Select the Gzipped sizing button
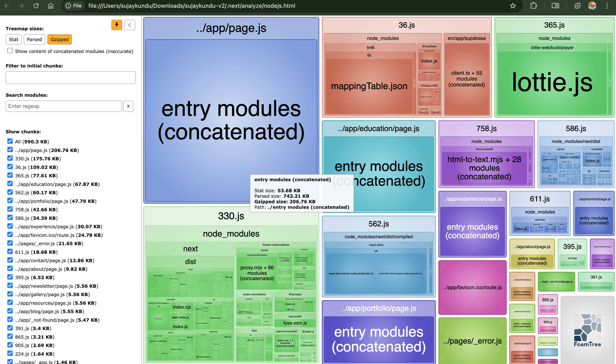The image size is (616, 364). [59, 39]
